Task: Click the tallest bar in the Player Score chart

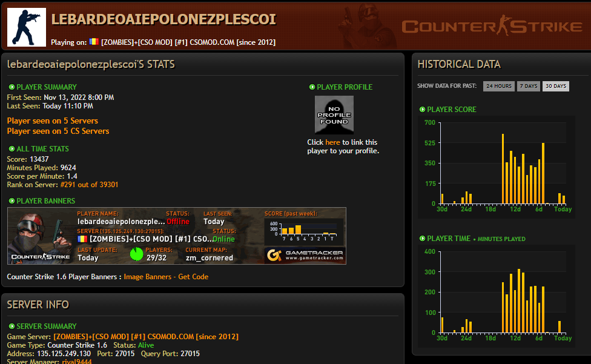Action: (503, 169)
